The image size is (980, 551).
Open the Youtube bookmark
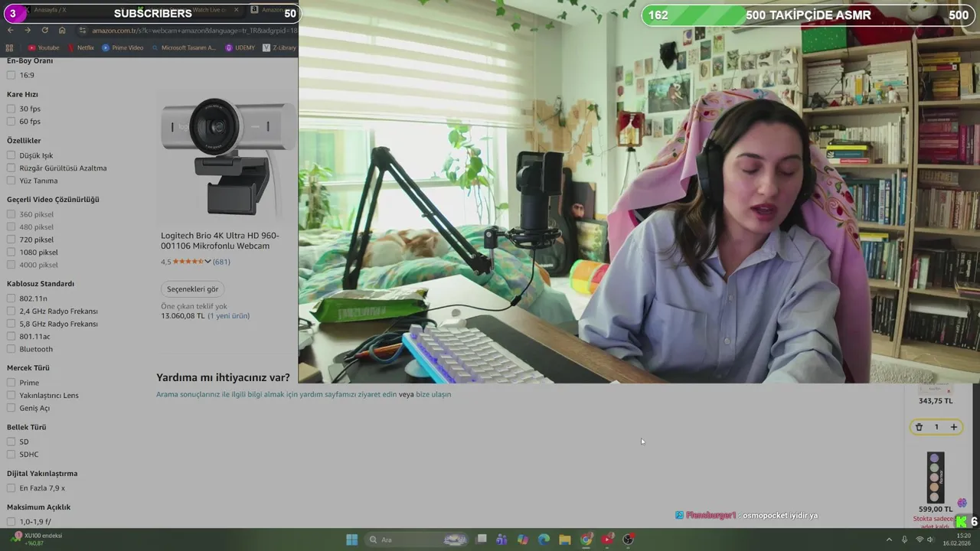[x=43, y=47]
